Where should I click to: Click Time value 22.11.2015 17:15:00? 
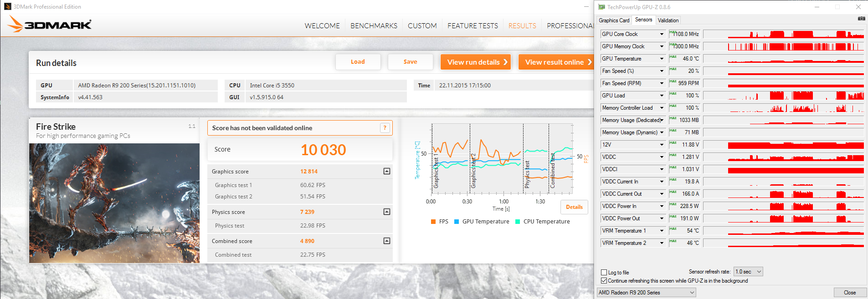pos(465,86)
